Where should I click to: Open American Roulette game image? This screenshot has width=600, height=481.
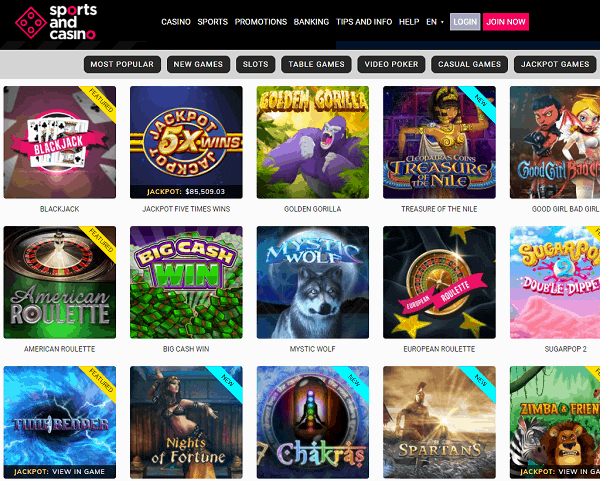pos(60,282)
